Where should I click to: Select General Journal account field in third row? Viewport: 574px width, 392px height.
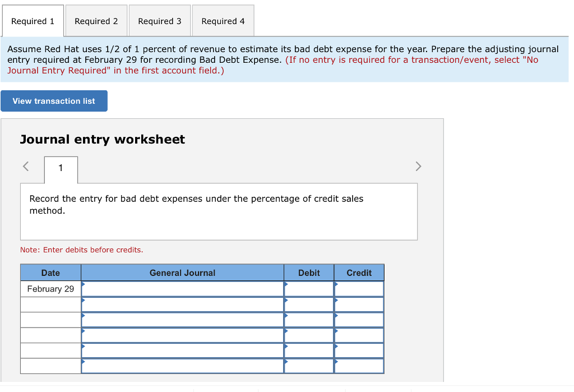(182, 320)
